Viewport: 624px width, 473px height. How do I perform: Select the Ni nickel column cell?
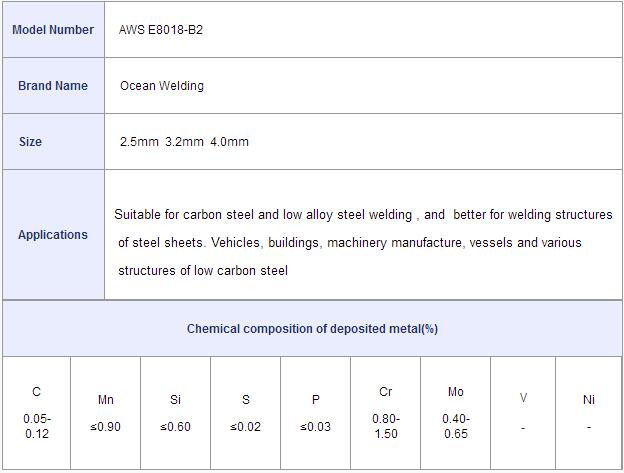tap(589, 413)
